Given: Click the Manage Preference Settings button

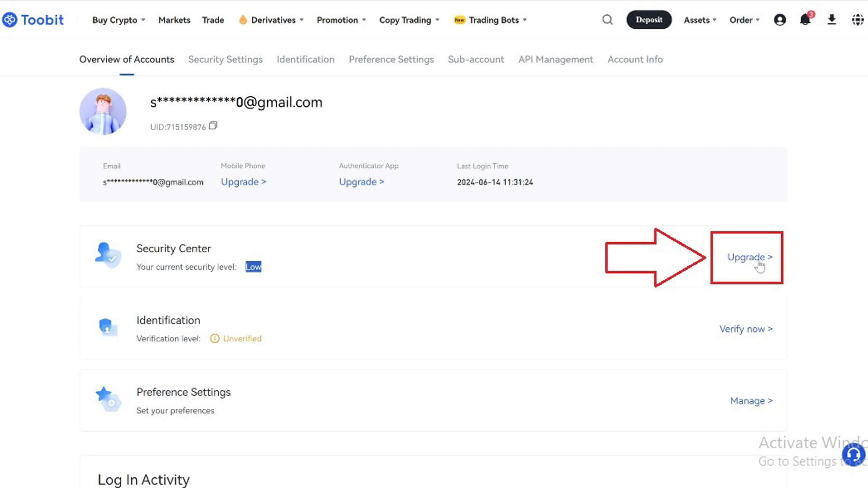Looking at the screenshot, I should click(751, 400).
